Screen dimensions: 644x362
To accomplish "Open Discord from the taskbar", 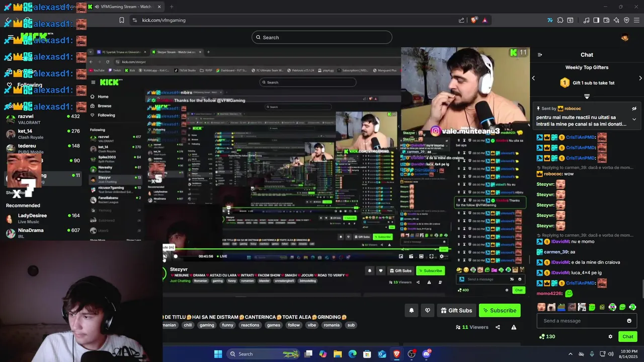I will (427, 354).
